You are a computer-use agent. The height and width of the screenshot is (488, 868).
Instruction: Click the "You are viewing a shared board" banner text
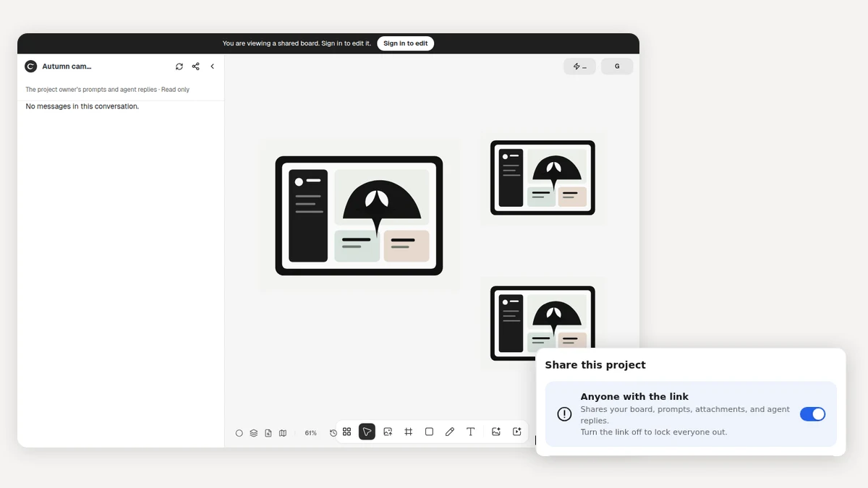pyautogui.click(x=297, y=43)
